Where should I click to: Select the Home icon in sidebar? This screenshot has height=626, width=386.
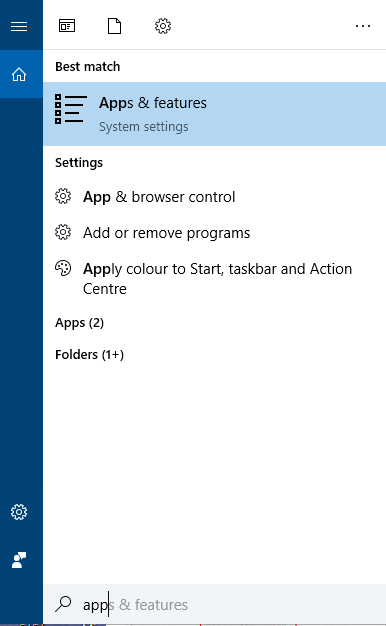pos(19,74)
